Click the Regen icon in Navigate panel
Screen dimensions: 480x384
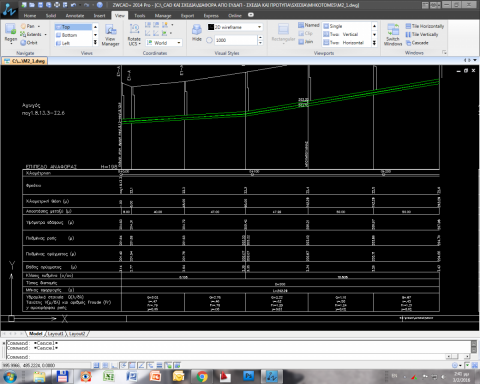tap(11, 33)
